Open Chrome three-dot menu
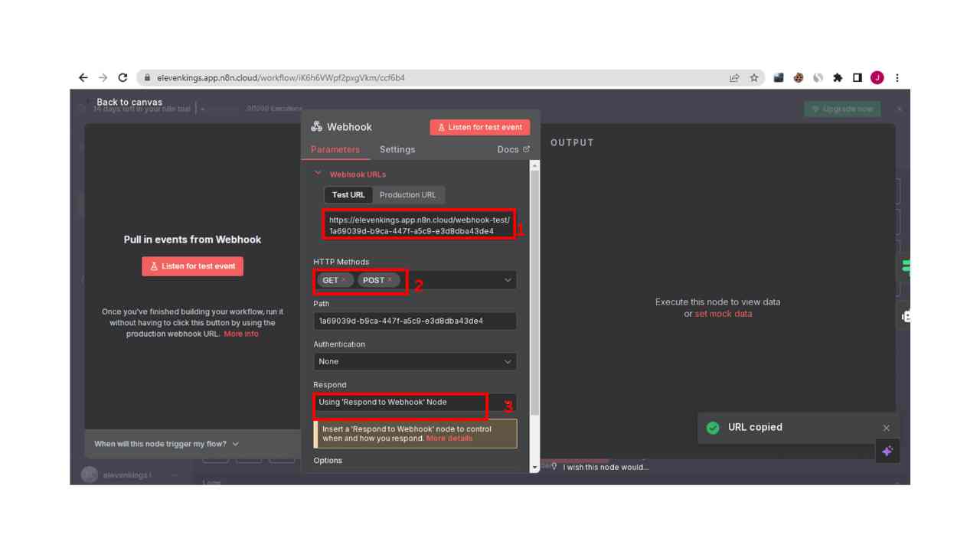 click(897, 77)
